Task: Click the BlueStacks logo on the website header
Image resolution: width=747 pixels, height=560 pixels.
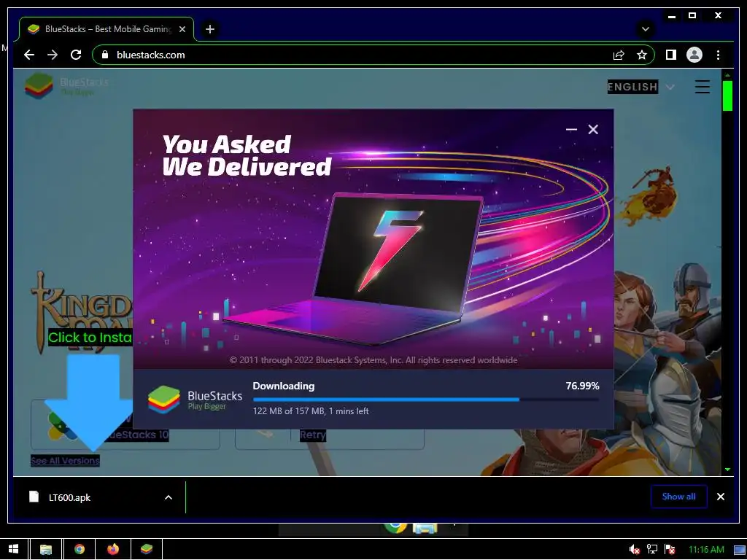Action: 66,86
